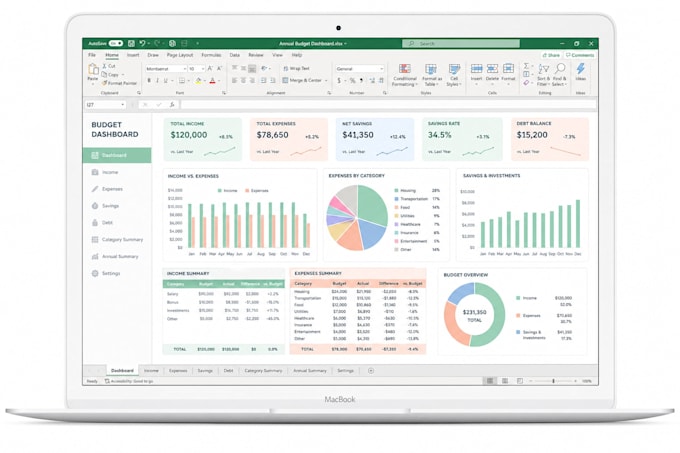Switch to Page Layout view in status bar
The height and width of the screenshot is (453, 680).
[505, 381]
